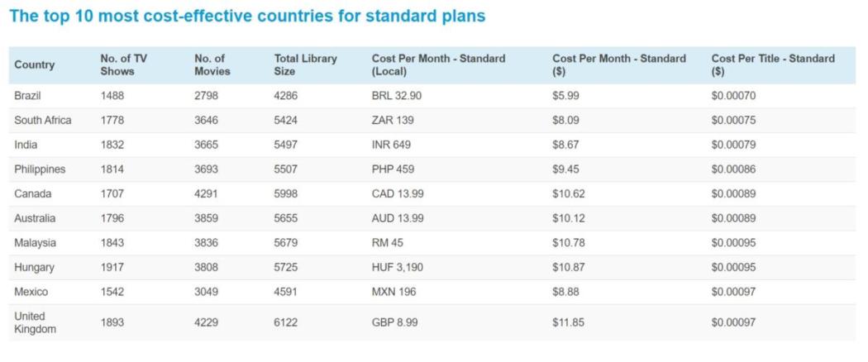Click the BRL 32.90 local cost cell
The height and width of the screenshot is (362, 868).
[396, 96]
